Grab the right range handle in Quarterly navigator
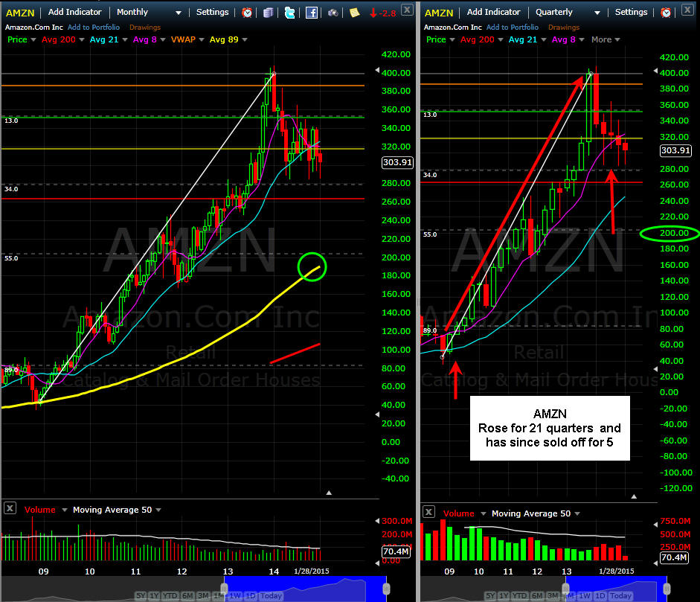700x602 pixels. [667, 589]
